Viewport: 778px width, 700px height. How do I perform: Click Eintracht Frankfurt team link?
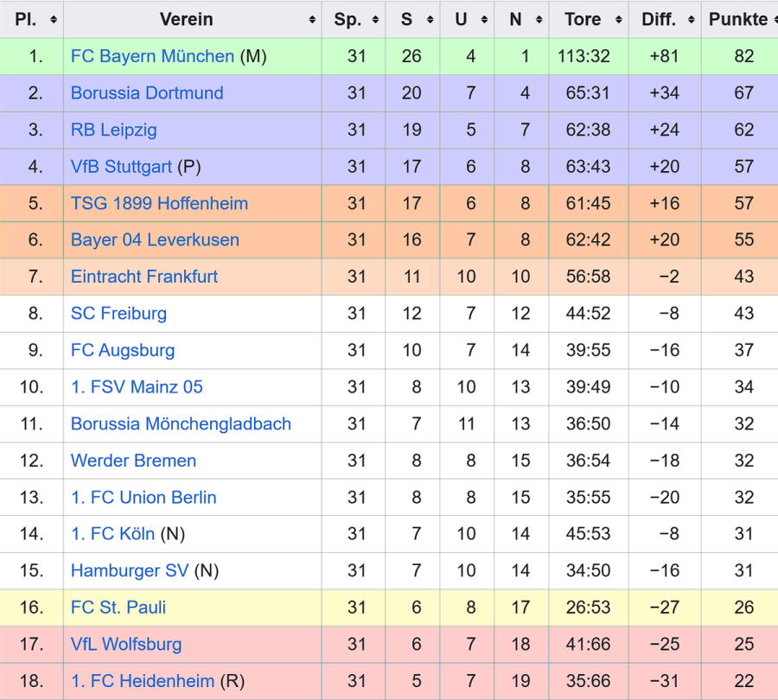point(144,277)
